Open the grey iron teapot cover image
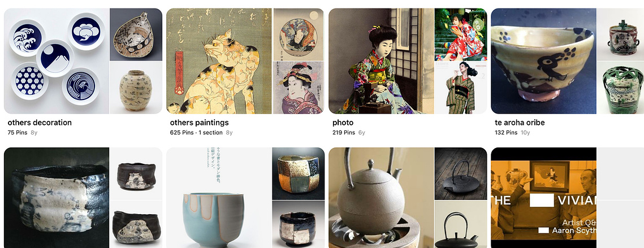 tap(381, 198)
